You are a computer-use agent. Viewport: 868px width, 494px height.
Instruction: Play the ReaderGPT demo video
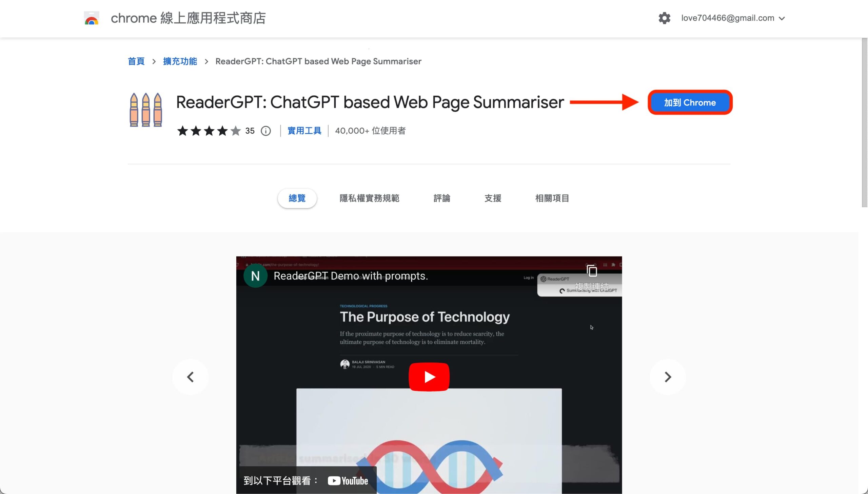click(x=429, y=377)
